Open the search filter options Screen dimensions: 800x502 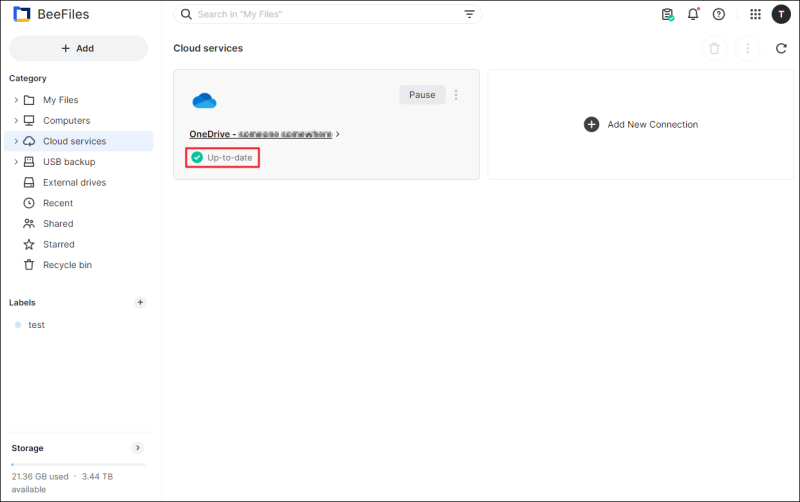pyautogui.click(x=469, y=14)
